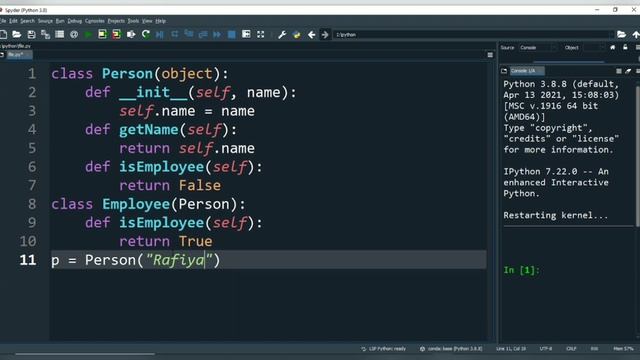Interrupt kernel square button in console pane
Image resolution: width=640 pixels, height=360 pixels.
(x=619, y=71)
